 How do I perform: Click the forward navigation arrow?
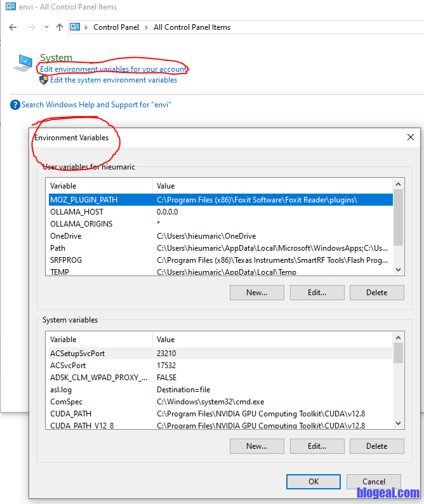(x=30, y=27)
